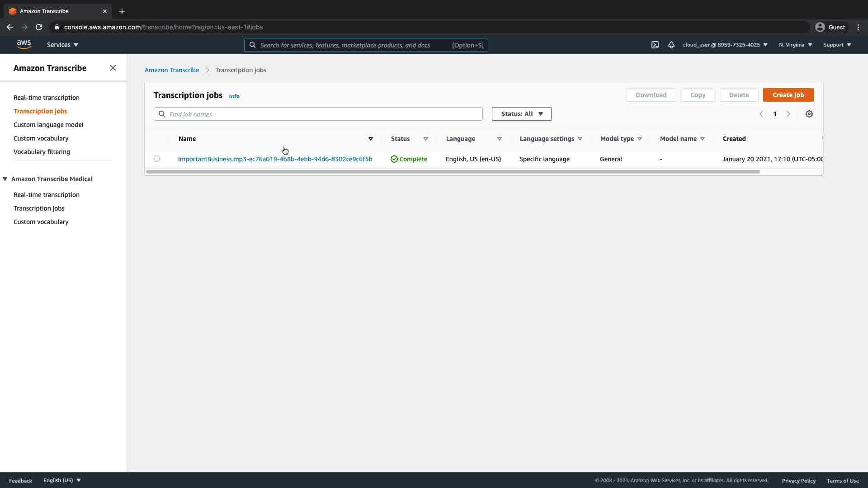868x488 pixels.
Task: Open the Status: All filter dropdown
Action: [521, 114]
